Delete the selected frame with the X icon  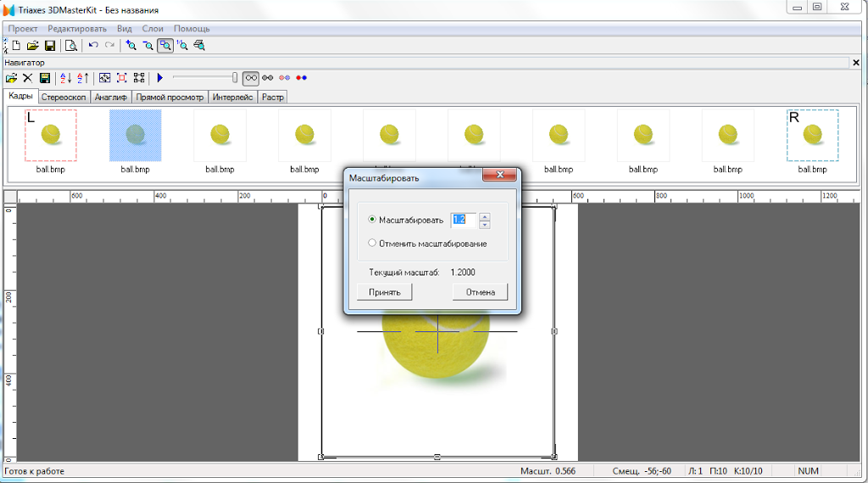click(x=28, y=78)
